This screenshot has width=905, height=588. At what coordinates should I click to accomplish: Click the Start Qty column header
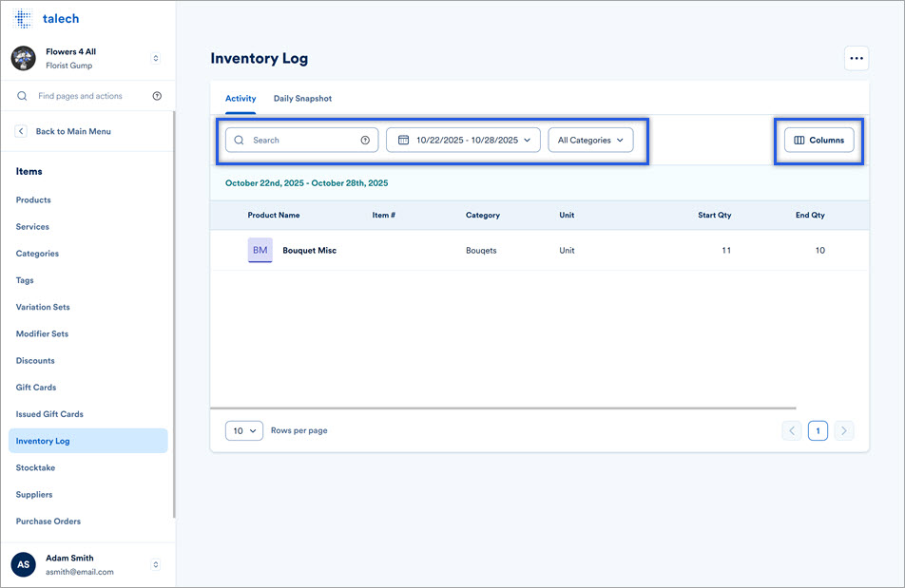(715, 215)
